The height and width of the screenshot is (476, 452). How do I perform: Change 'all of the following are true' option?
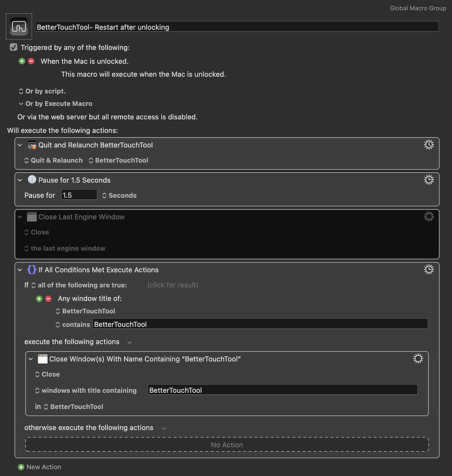click(x=79, y=285)
